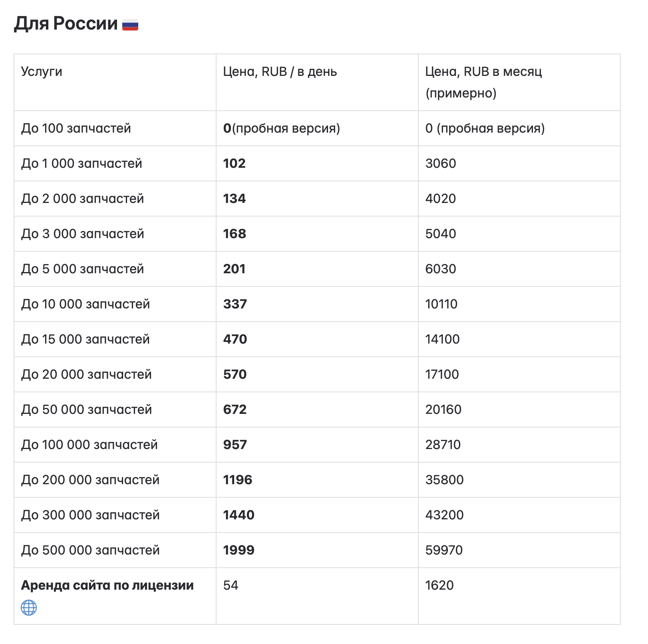This screenshot has height=644, width=648.
Task: Select monthly price 28710
Action: pyautogui.click(x=443, y=445)
